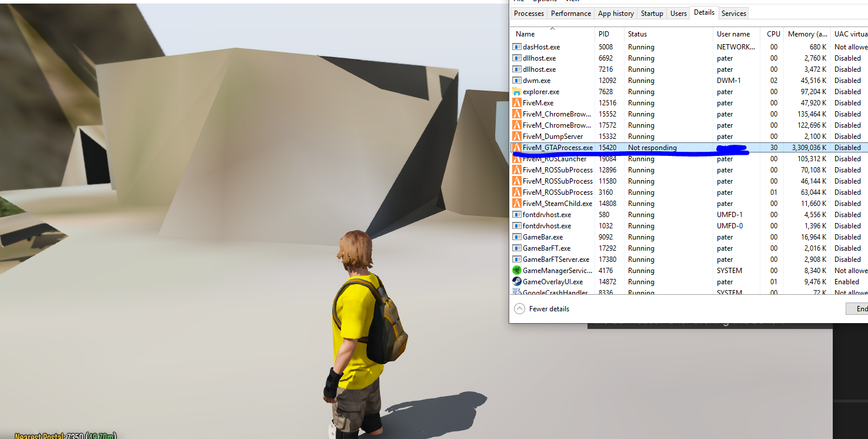
Task: Click the FiveM_ROSSubProcess icon with PID 12896
Action: coord(517,169)
